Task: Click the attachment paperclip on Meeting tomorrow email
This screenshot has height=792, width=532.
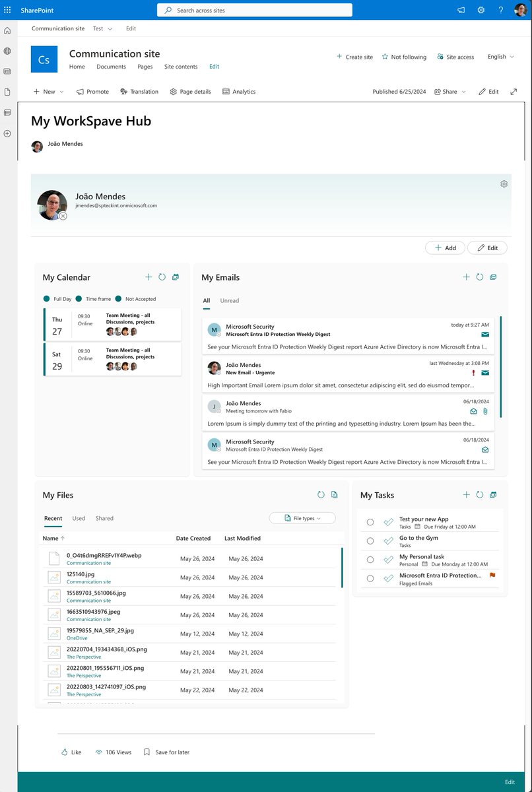Action: [485, 411]
